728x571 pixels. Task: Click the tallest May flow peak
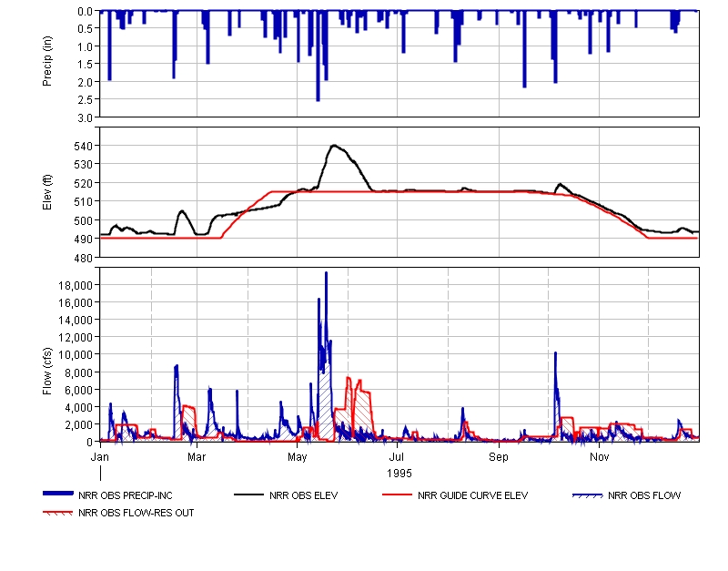click(326, 274)
